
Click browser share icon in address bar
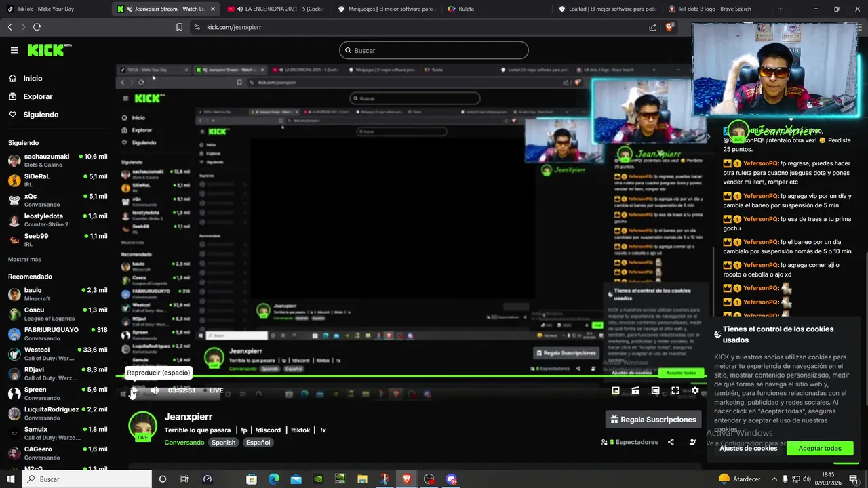tap(652, 27)
